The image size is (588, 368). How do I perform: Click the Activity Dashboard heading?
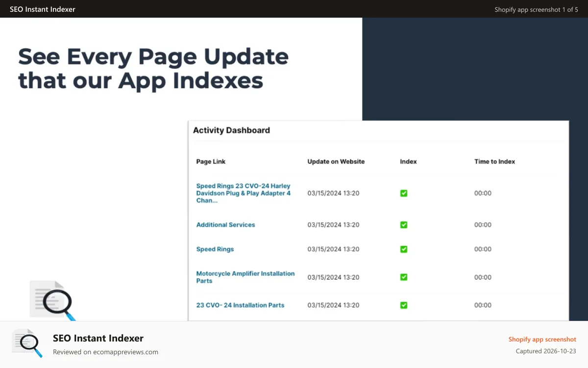(231, 131)
